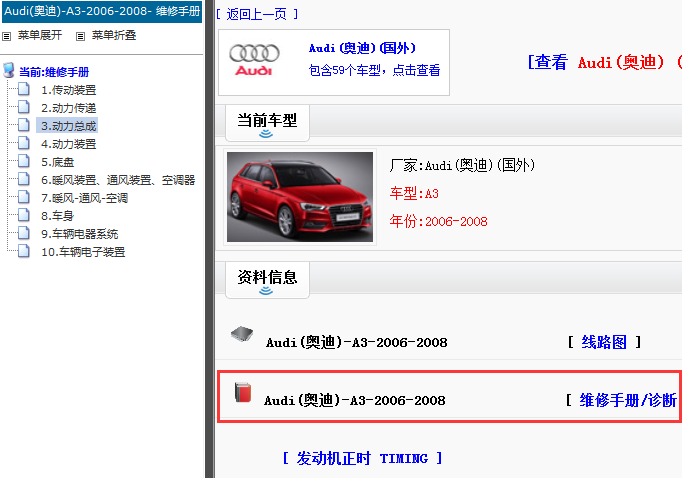
Task: Expand the menu via 菜单展开
Action: coord(40,35)
